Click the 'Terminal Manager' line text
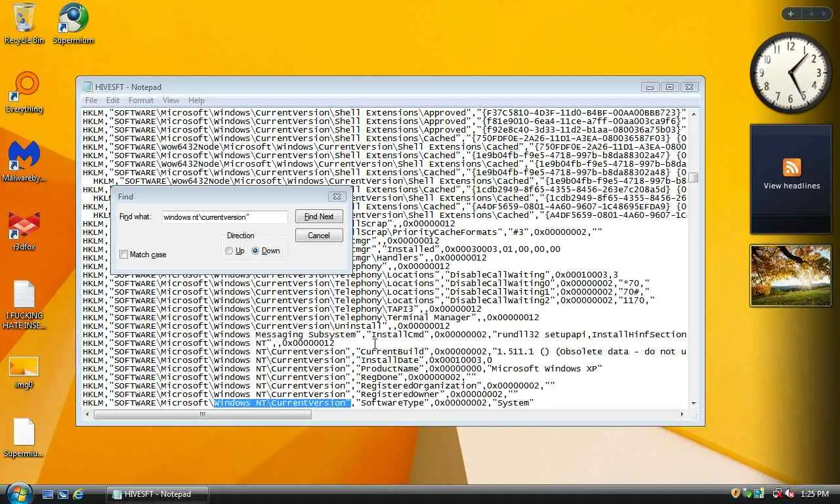 (x=310, y=318)
